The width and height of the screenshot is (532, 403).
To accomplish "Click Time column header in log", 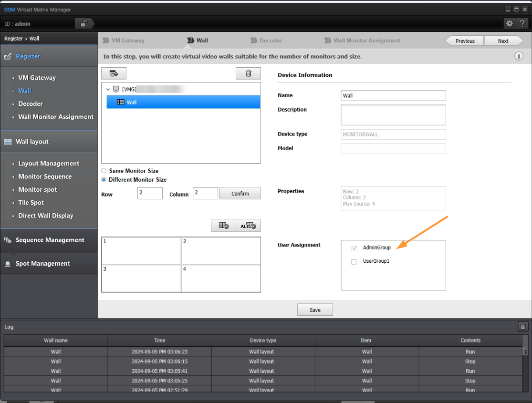I will coord(159,340).
